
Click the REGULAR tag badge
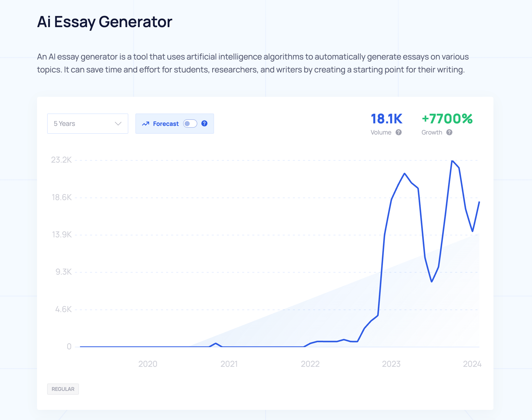[63, 389]
